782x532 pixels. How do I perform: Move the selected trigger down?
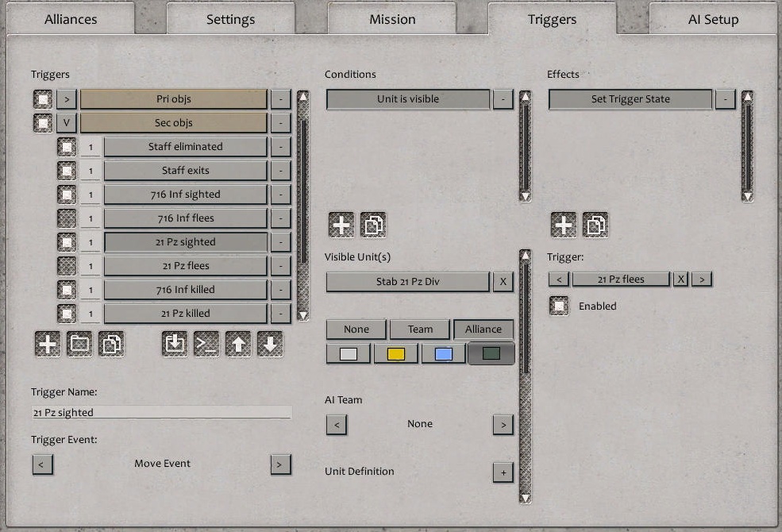point(269,344)
